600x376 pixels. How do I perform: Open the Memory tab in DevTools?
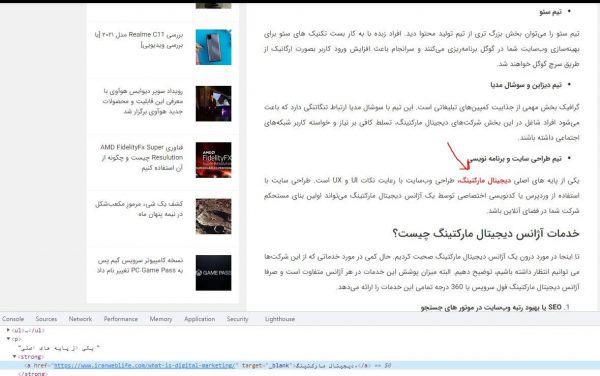[x=161, y=319]
